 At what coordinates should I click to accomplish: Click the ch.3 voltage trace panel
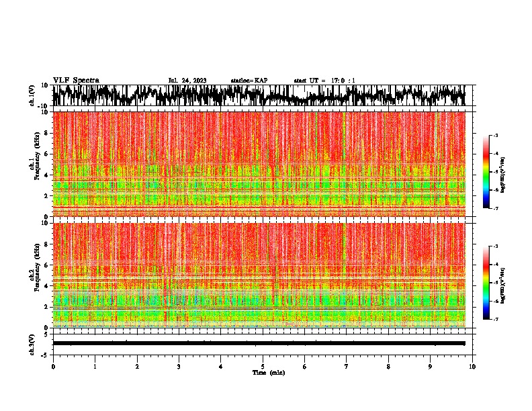point(263,345)
